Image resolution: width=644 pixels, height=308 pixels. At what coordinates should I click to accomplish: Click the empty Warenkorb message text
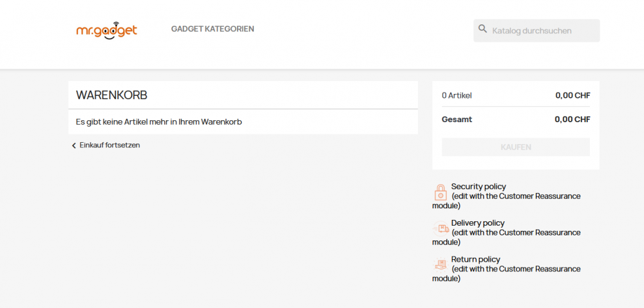click(x=158, y=122)
